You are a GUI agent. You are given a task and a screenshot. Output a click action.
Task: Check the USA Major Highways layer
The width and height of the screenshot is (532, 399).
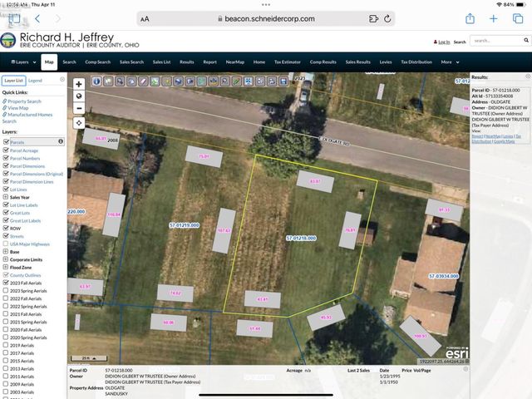pyautogui.click(x=6, y=244)
